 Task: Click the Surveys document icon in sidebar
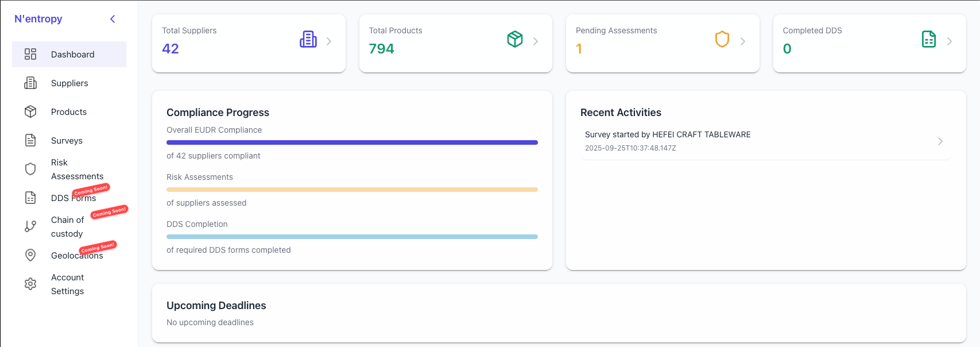[30, 140]
